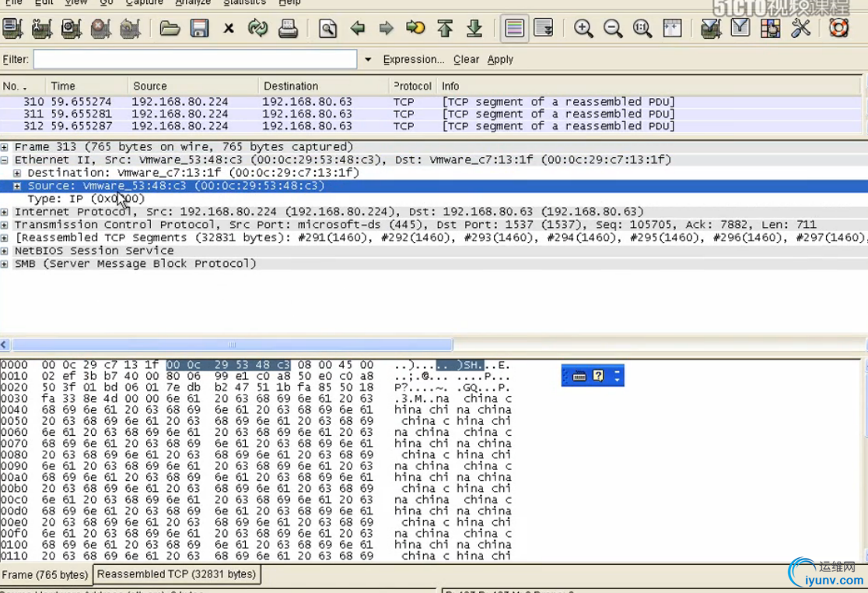Toggle packet list colorization
The image size is (868, 593).
pos(514,29)
